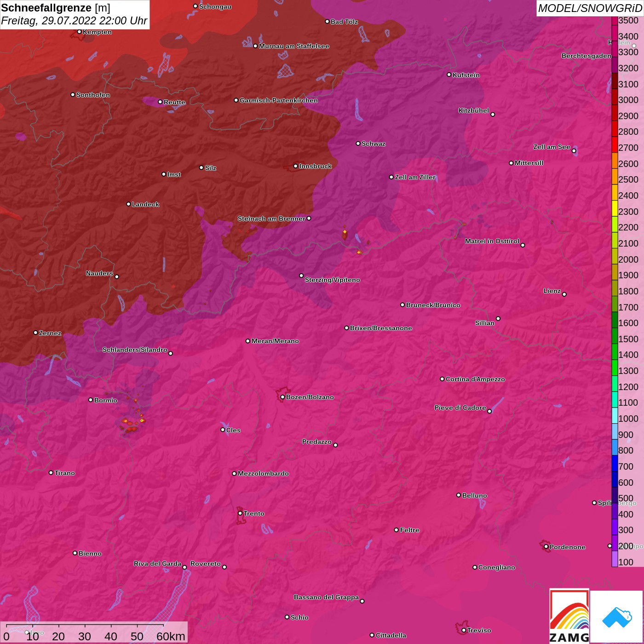The height and width of the screenshot is (644, 644).
Task: Click the Meran/Merano label
Action: [275, 341]
